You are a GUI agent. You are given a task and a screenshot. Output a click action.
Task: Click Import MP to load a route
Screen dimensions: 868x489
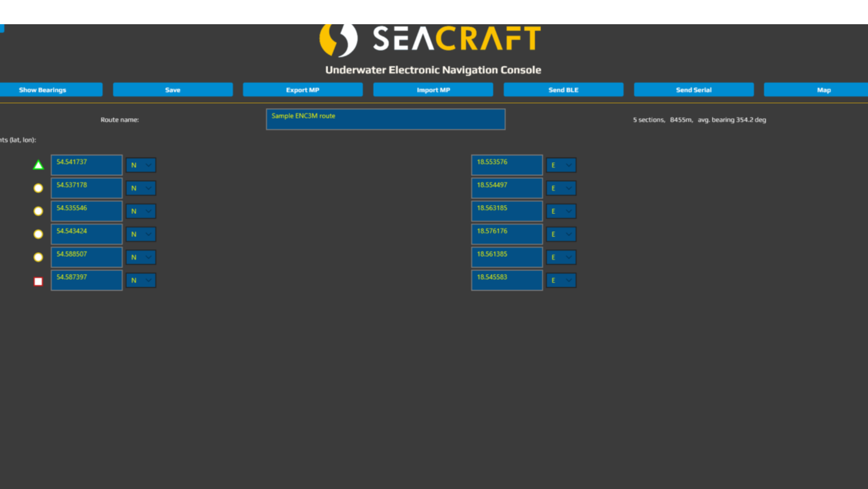[433, 90]
